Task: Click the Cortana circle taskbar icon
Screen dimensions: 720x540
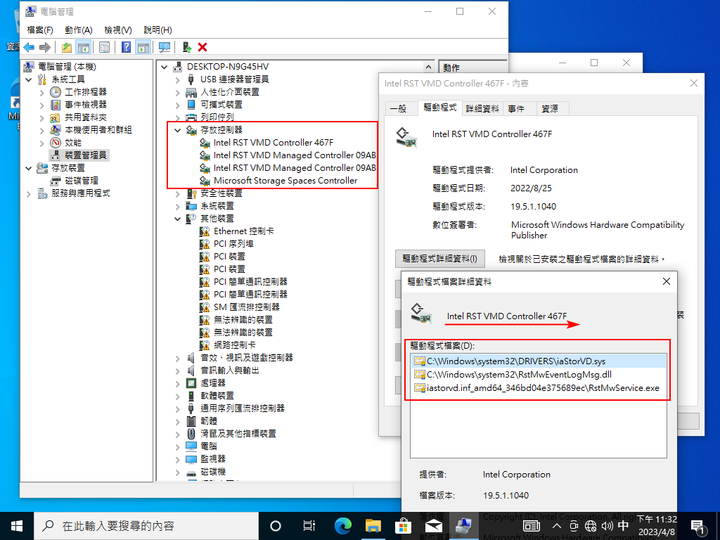Action: click(276, 526)
